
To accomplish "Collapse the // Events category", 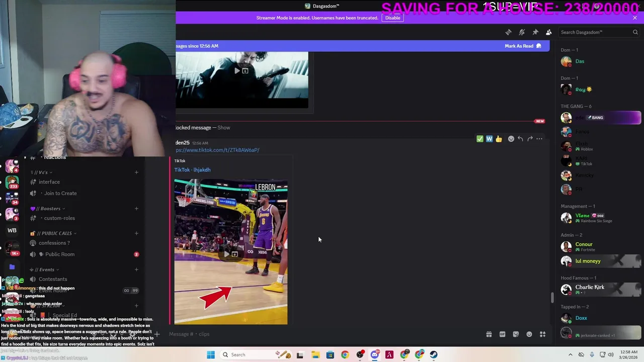I will (44, 269).
